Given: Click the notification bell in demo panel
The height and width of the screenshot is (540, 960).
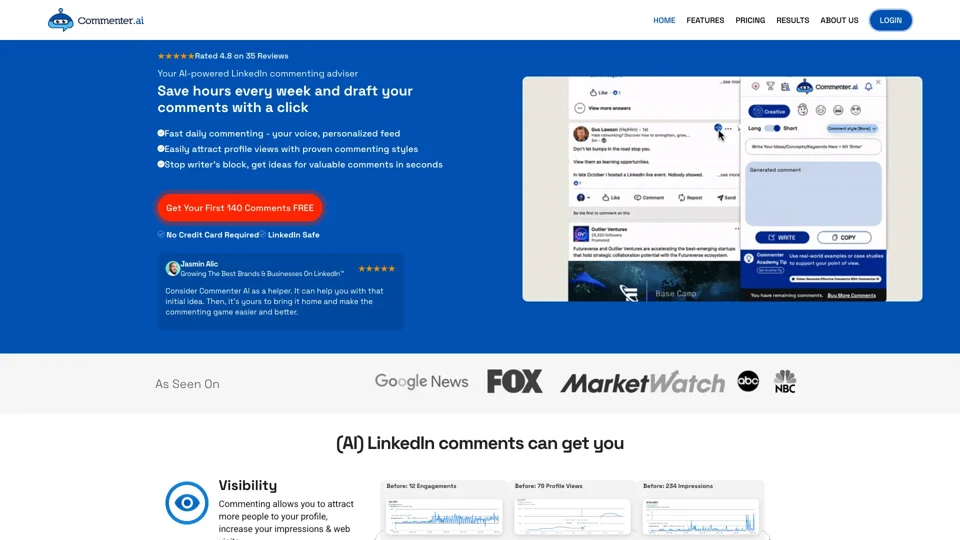Looking at the screenshot, I should coord(868,87).
